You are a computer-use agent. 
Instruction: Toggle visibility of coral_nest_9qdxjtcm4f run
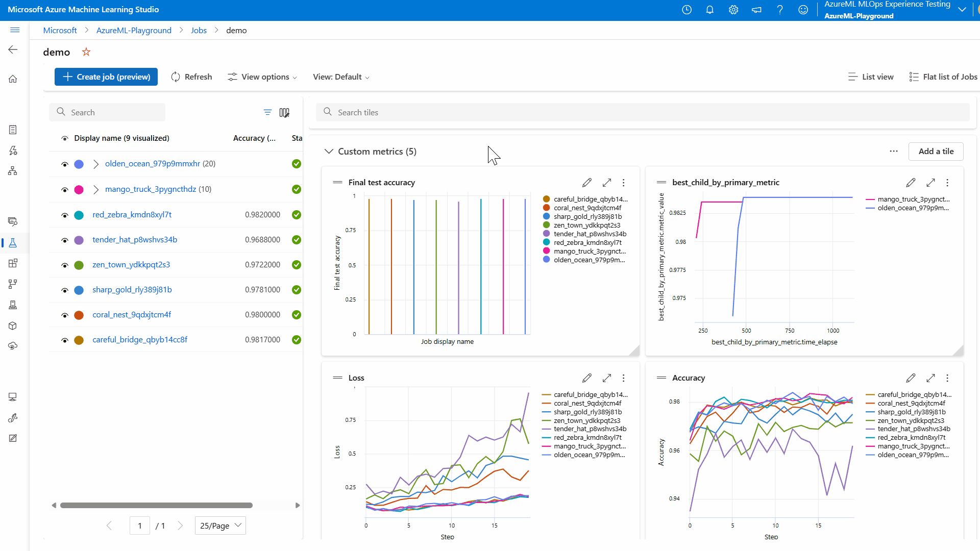(65, 315)
